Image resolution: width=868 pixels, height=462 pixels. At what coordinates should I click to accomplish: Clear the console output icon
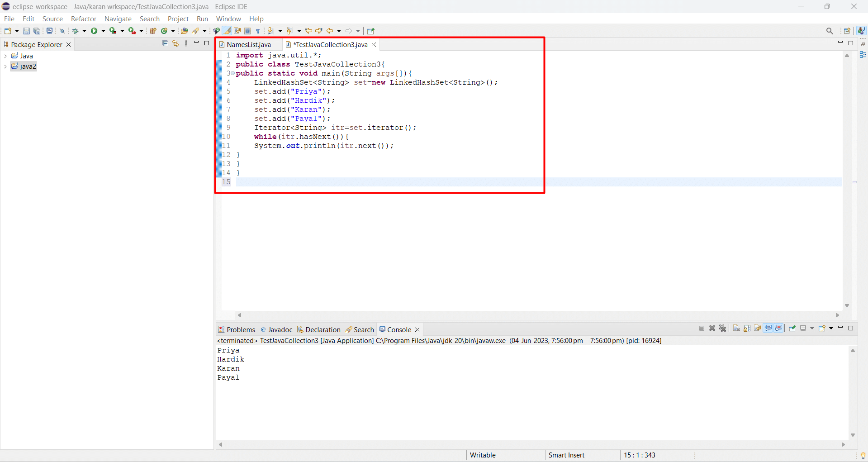point(736,328)
